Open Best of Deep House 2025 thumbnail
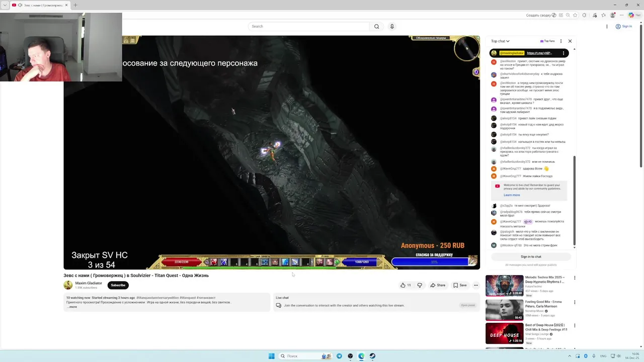 pos(504,333)
